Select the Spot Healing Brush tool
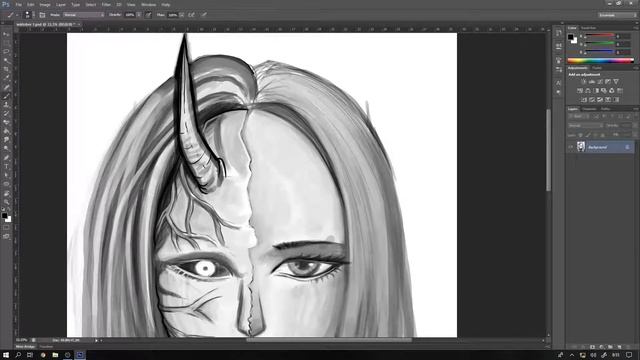 pos(6,87)
